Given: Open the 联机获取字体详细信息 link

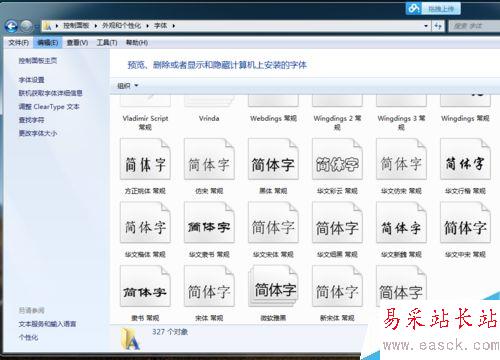Looking at the screenshot, I should coord(50,93).
